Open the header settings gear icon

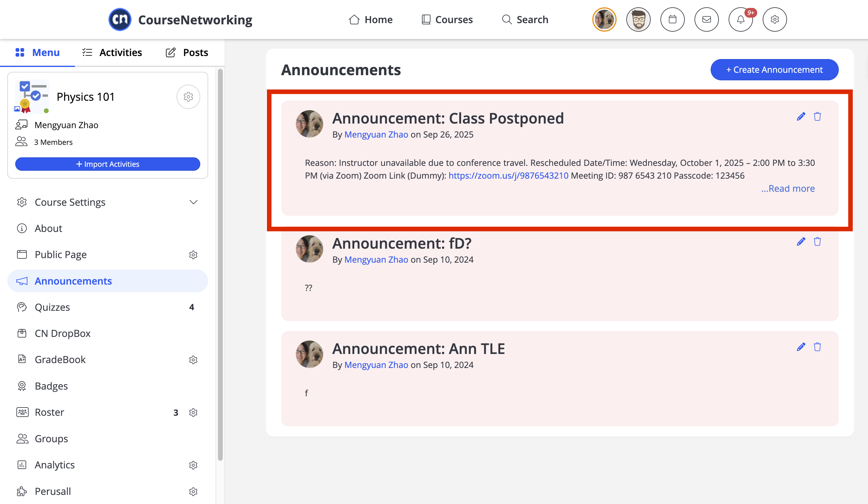tap(775, 19)
